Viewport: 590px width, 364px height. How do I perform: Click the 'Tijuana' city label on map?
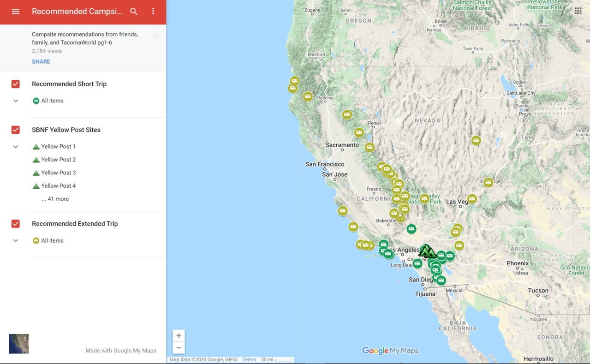point(425,294)
